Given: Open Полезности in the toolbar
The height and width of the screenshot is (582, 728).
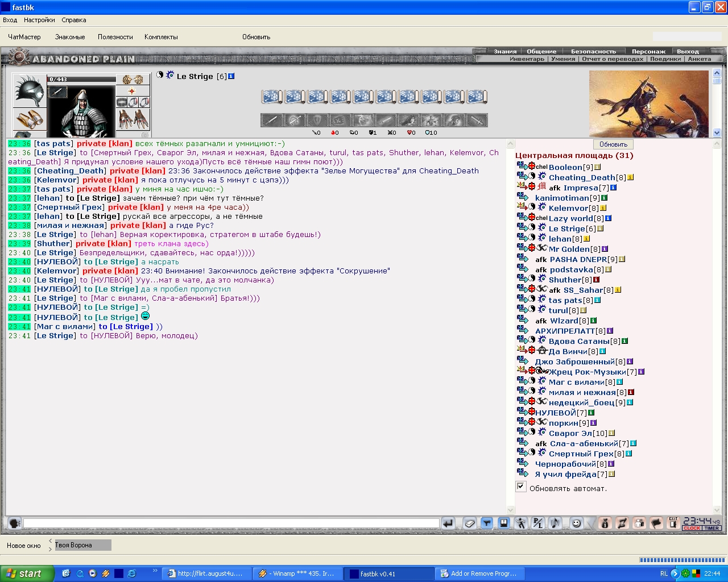Looking at the screenshot, I should pos(115,37).
